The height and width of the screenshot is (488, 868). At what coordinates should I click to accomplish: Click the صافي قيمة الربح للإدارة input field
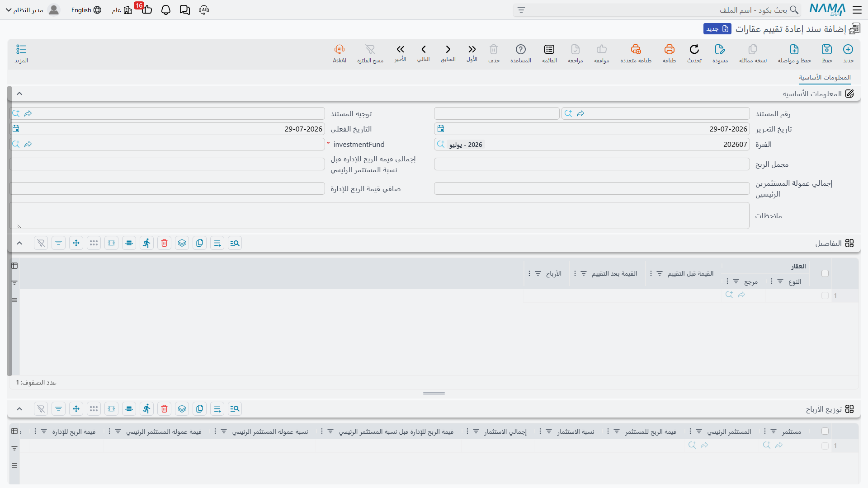[167, 189]
